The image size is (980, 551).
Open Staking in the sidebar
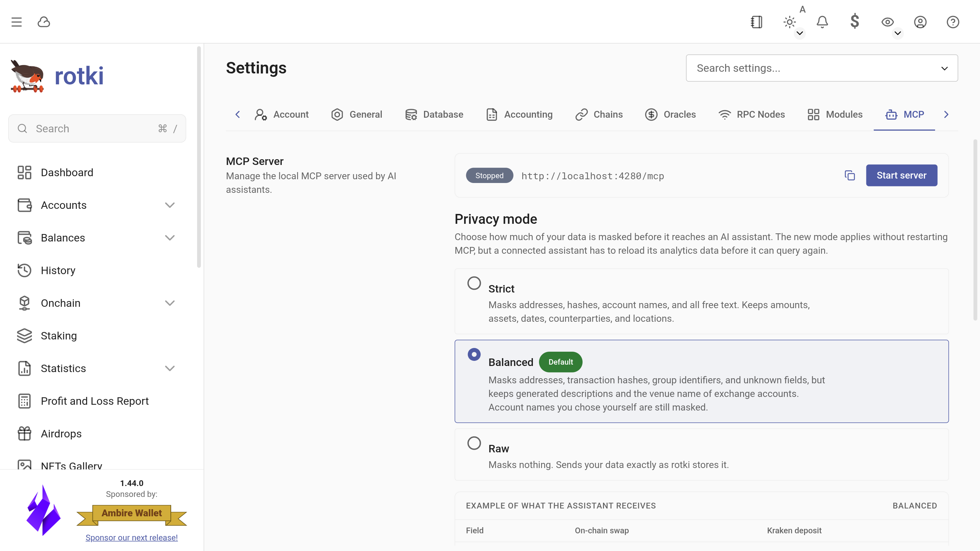coord(97,336)
